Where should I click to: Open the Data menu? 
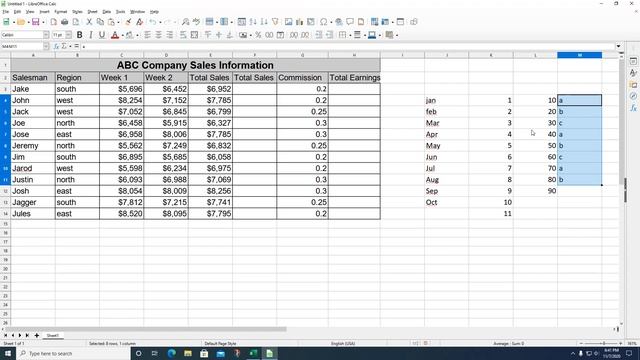(x=107, y=12)
